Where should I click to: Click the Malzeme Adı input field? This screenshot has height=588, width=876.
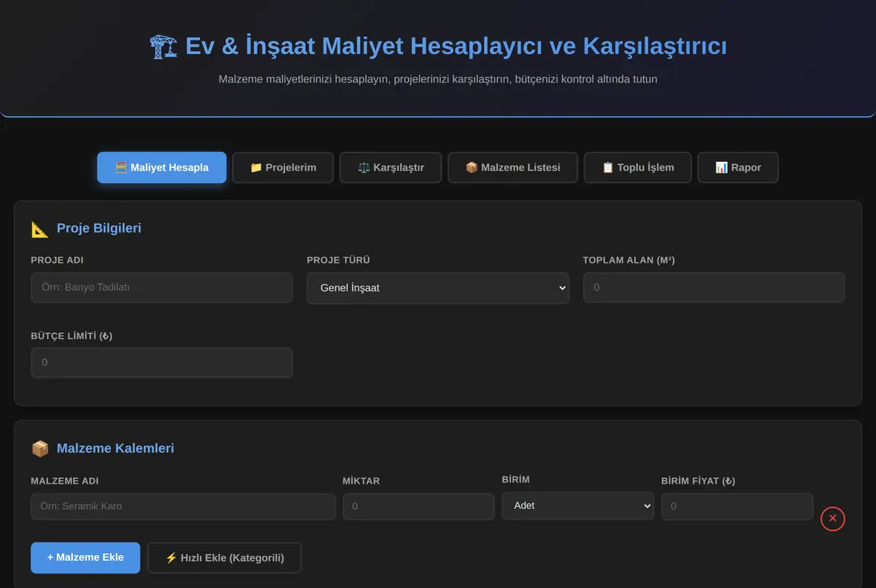pyautogui.click(x=182, y=506)
